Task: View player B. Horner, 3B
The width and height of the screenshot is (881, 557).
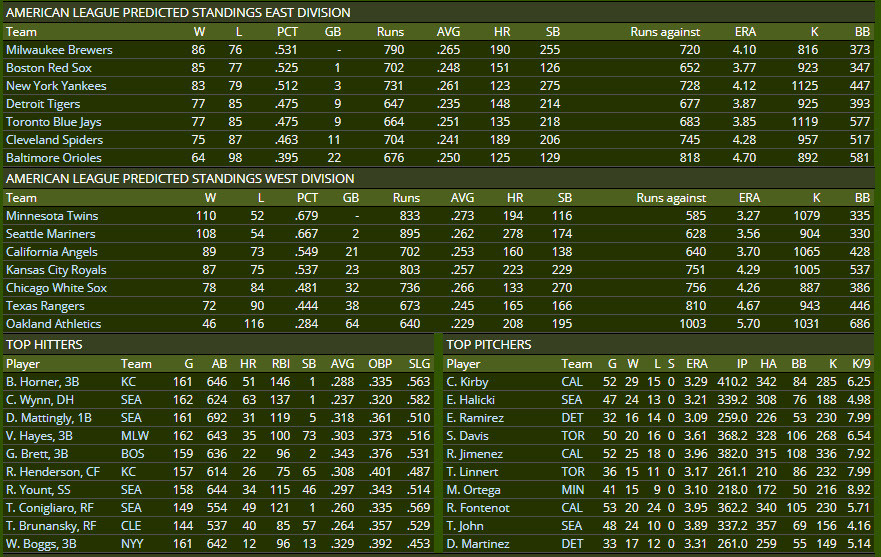Action: coord(40,382)
